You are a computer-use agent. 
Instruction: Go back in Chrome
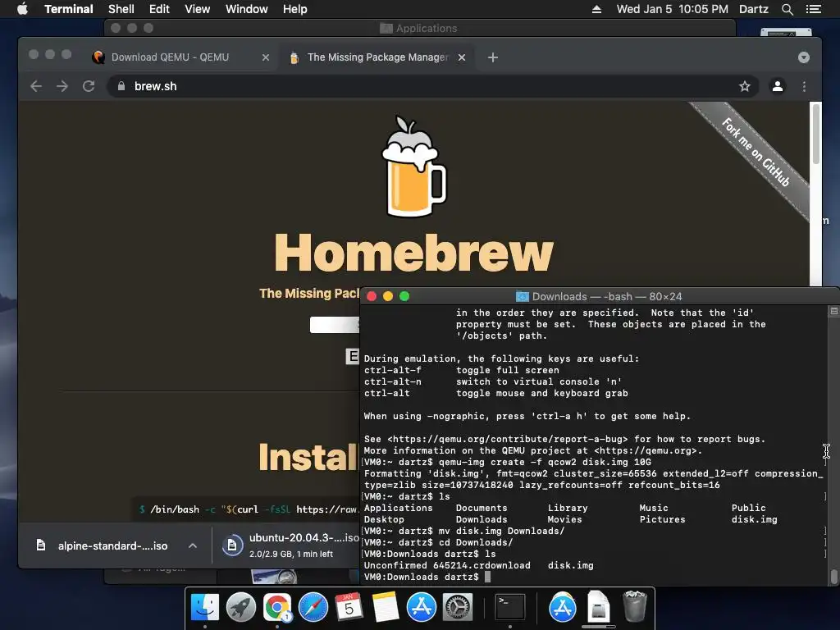point(36,86)
